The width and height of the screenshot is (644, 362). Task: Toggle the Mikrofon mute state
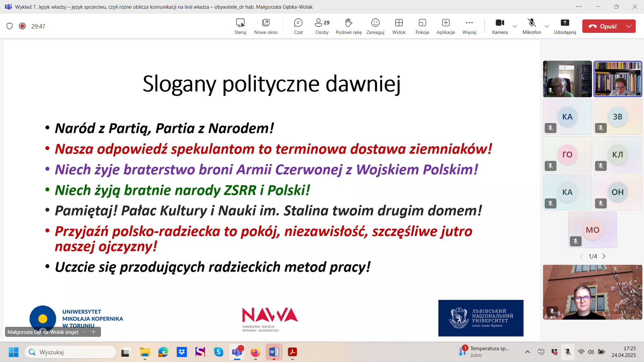click(531, 26)
